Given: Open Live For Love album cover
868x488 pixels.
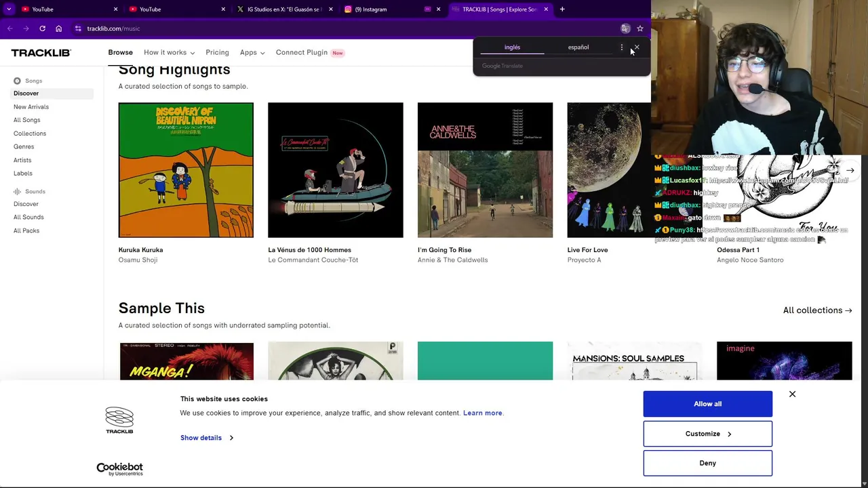Looking at the screenshot, I should [x=609, y=170].
